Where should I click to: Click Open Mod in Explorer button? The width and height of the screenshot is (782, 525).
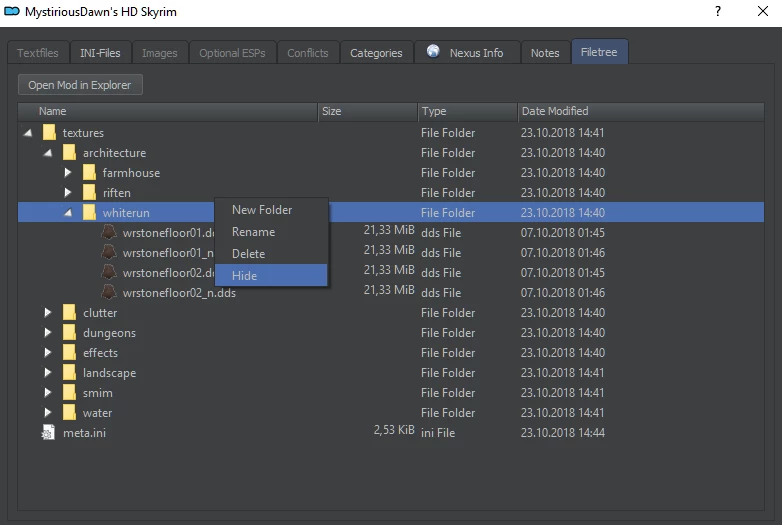tap(80, 85)
